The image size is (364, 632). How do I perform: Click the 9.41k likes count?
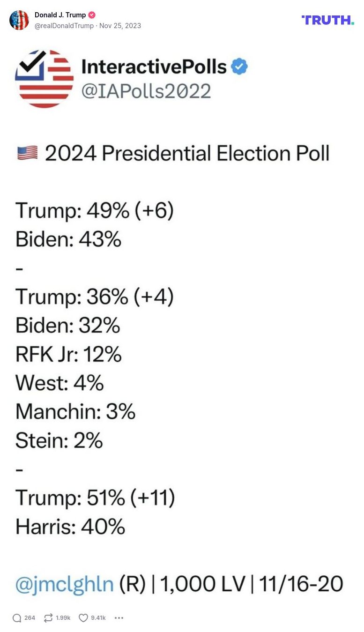click(98, 618)
